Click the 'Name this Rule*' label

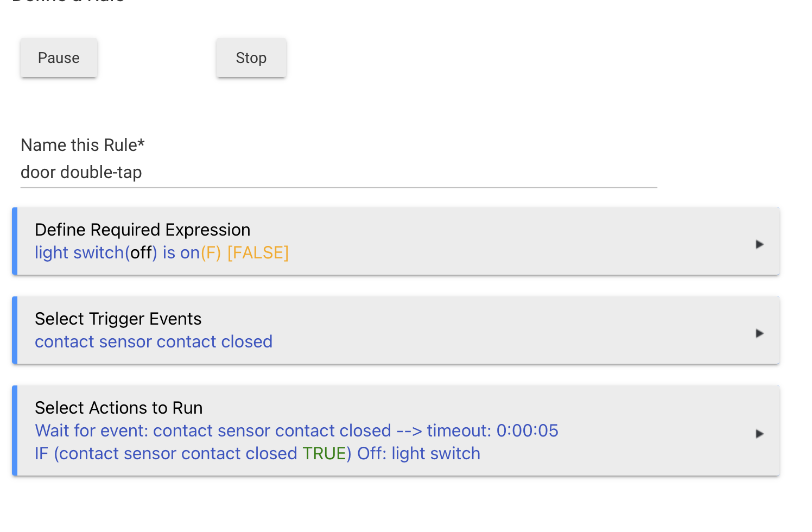tap(83, 145)
